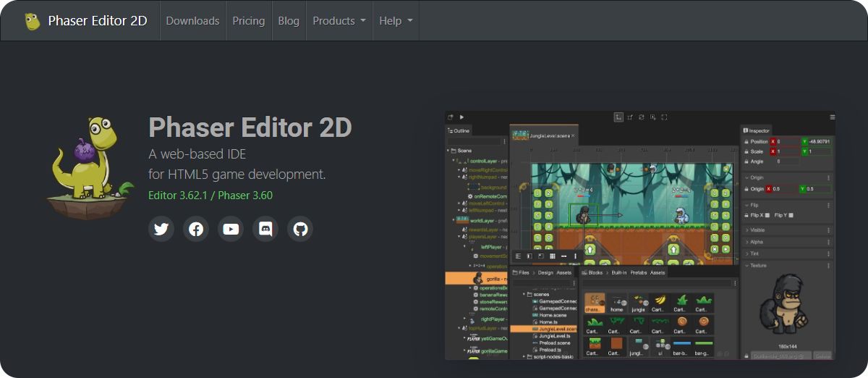Go to Blog in the navbar
Viewport: 868px width, 378px height.
click(289, 21)
